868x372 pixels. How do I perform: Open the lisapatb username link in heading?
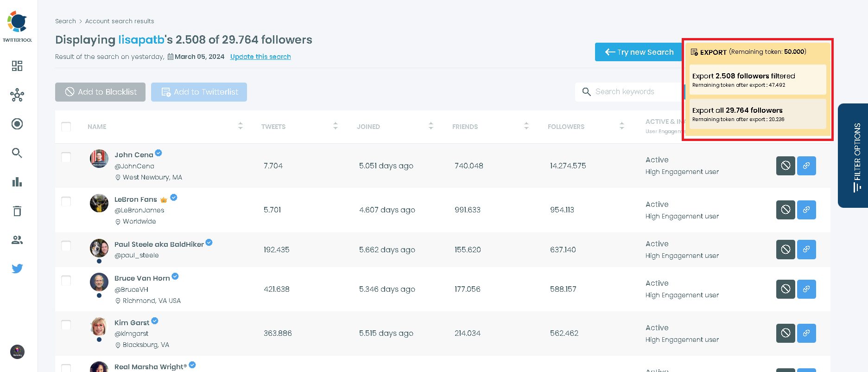pyautogui.click(x=141, y=40)
